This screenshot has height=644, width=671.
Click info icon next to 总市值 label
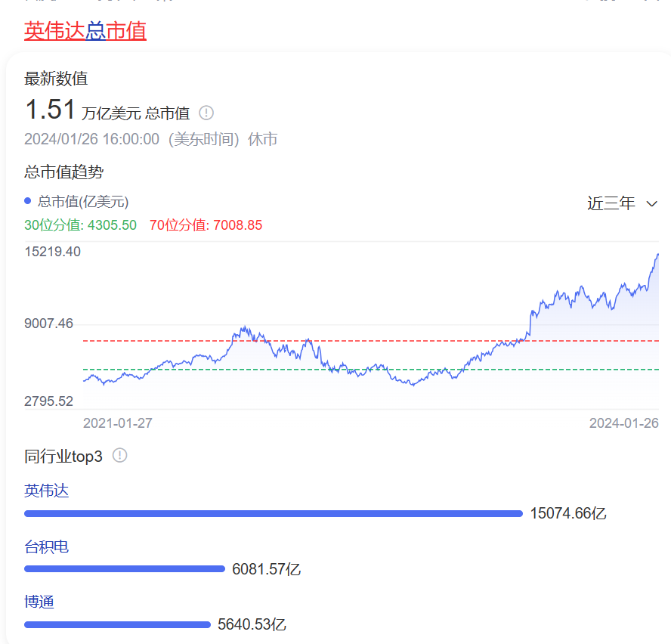click(206, 113)
